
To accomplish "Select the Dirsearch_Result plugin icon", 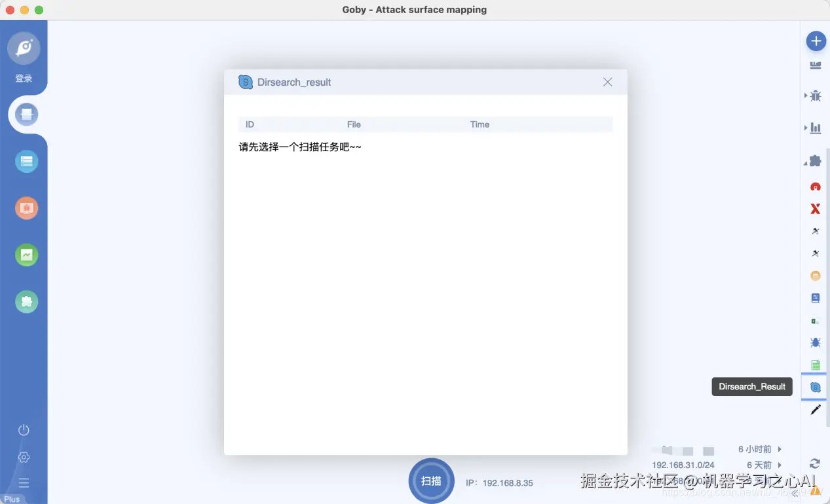I will tap(814, 386).
